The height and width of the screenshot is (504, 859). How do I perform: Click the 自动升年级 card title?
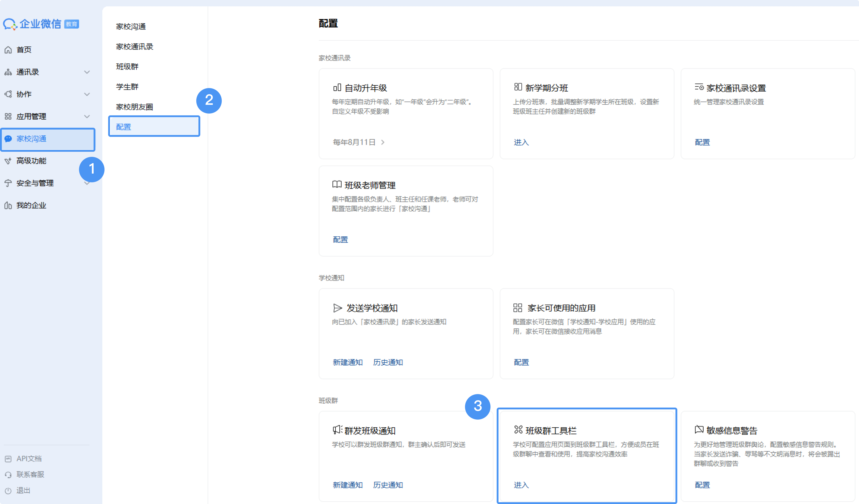[366, 88]
